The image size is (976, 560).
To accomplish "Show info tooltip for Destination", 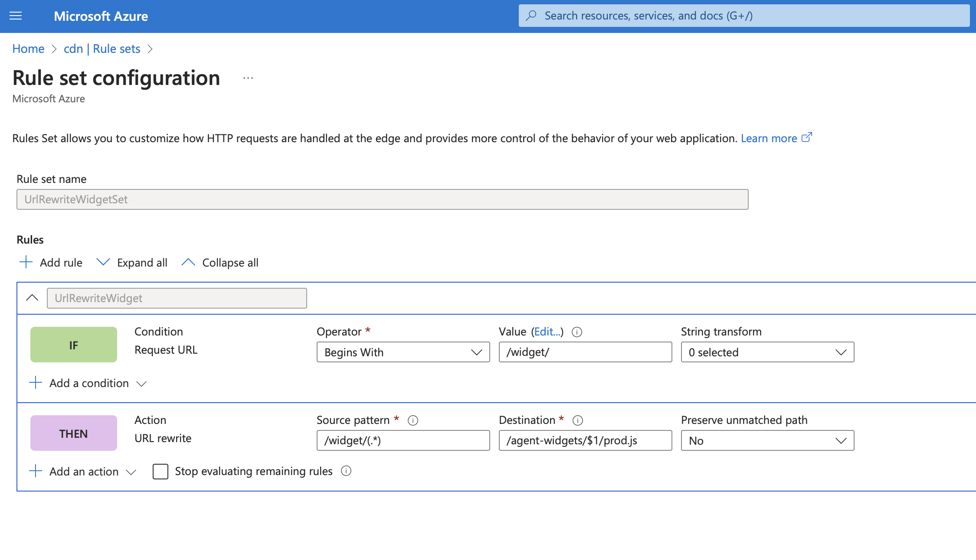I will [x=578, y=420].
